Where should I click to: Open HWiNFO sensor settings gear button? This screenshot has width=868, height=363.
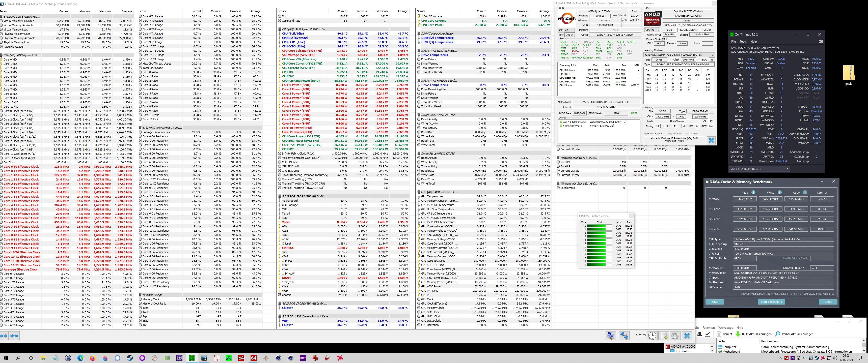pos(675,335)
